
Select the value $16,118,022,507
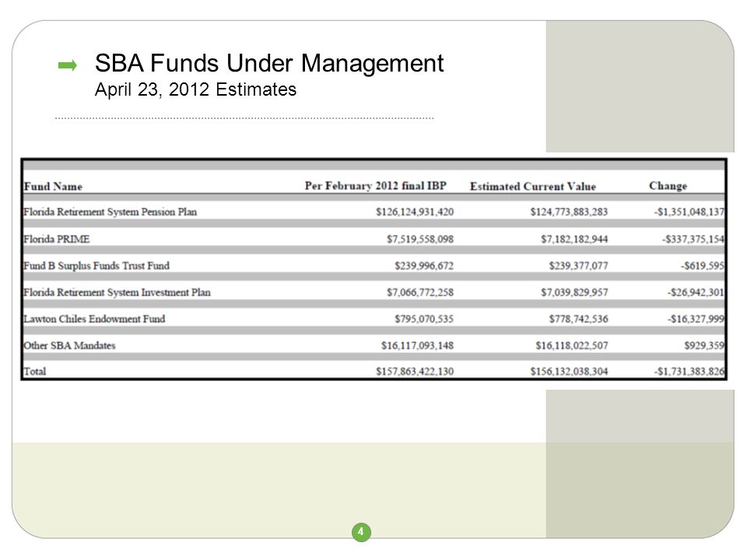(x=572, y=345)
